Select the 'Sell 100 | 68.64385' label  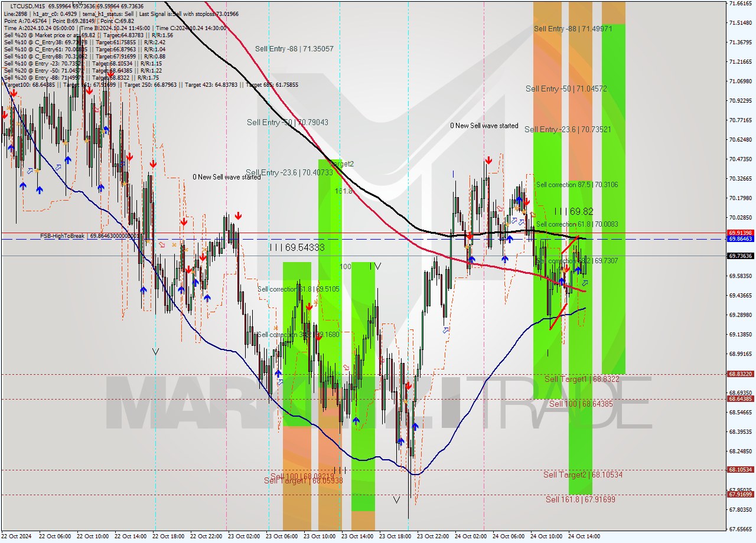pos(581,404)
